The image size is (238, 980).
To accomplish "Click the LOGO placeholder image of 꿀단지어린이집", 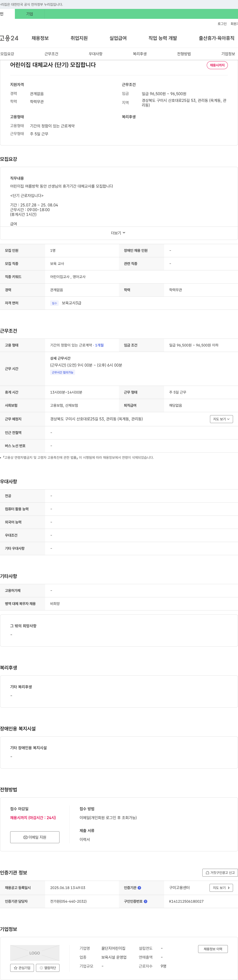I will (35, 953).
